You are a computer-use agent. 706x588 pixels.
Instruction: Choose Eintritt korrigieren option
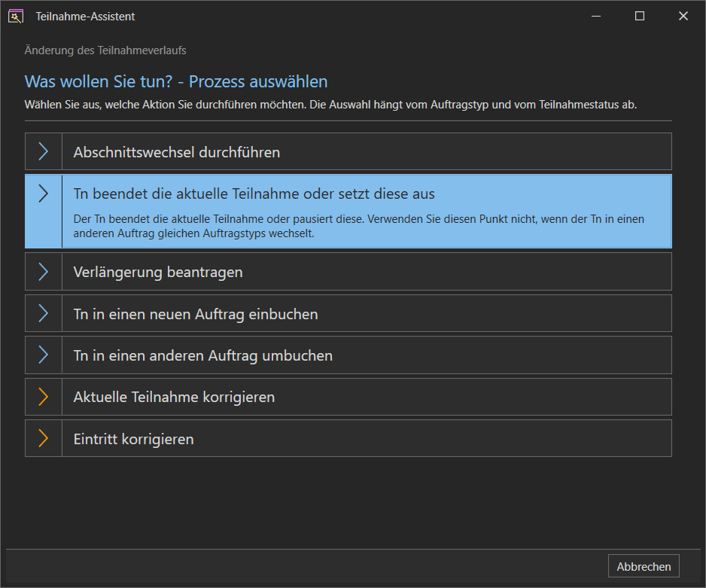point(348,438)
